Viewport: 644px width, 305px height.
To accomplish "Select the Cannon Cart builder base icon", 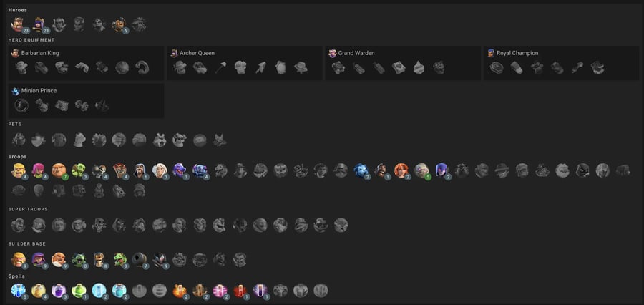I will coord(140,260).
